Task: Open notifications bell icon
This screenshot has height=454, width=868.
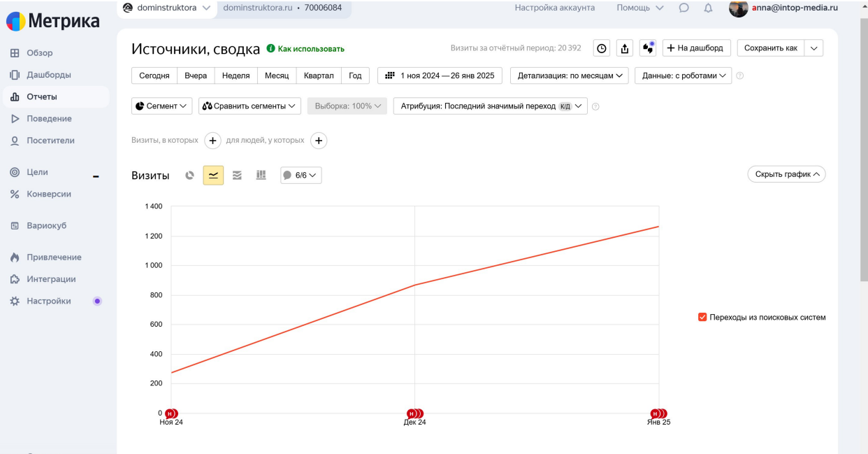Action: point(708,8)
